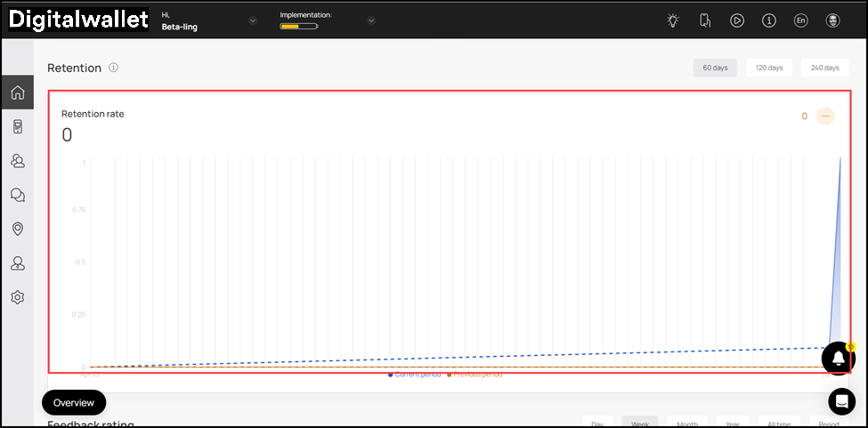Expand the Beta-ling account dropdown
The width and height of the screenshot is (868, 428).
point(253,20)
